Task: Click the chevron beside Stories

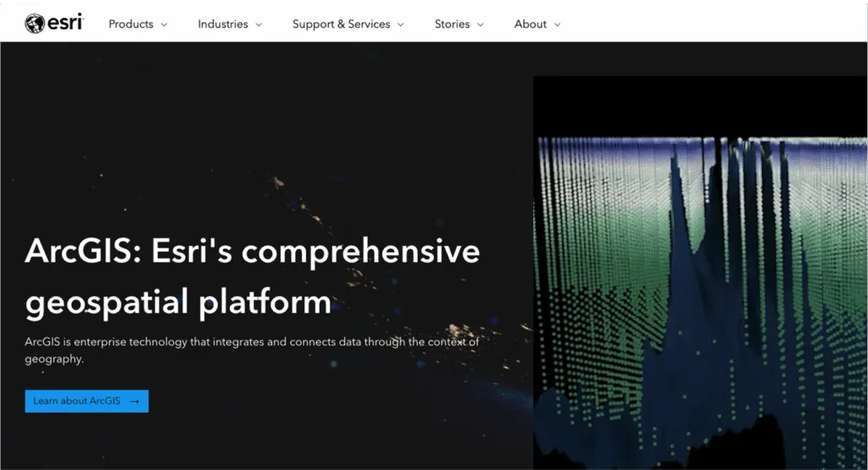Action: click(481, 25)
